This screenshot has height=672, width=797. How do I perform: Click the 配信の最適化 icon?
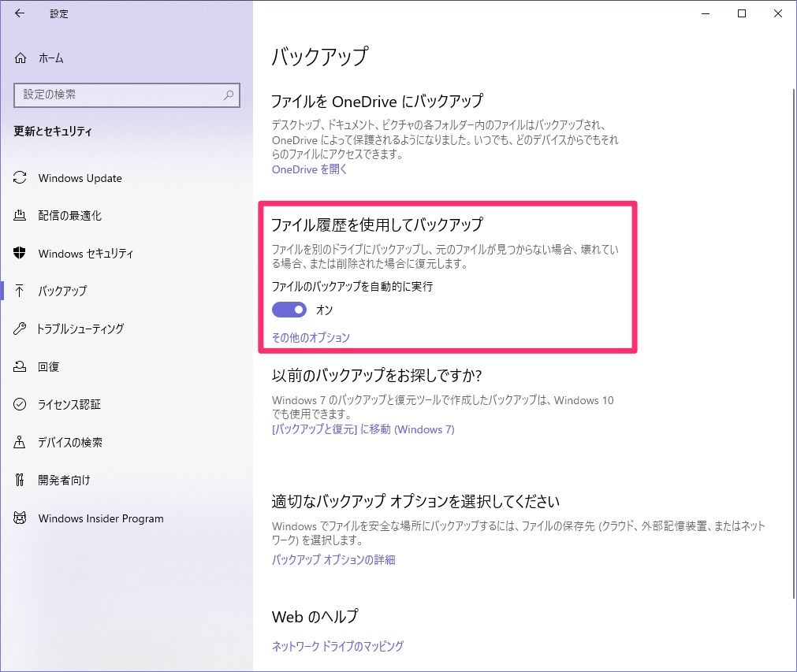20,215
